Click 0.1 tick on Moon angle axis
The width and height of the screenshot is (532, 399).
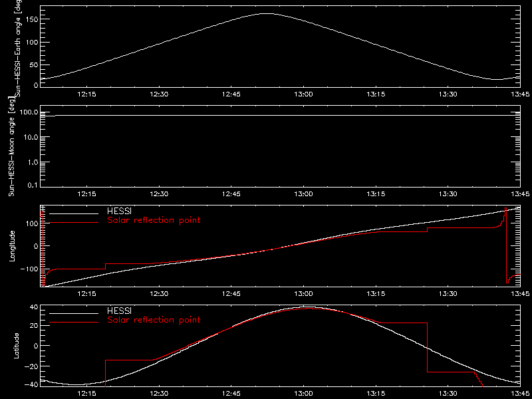pyautogui.click(x=33, y=185)
